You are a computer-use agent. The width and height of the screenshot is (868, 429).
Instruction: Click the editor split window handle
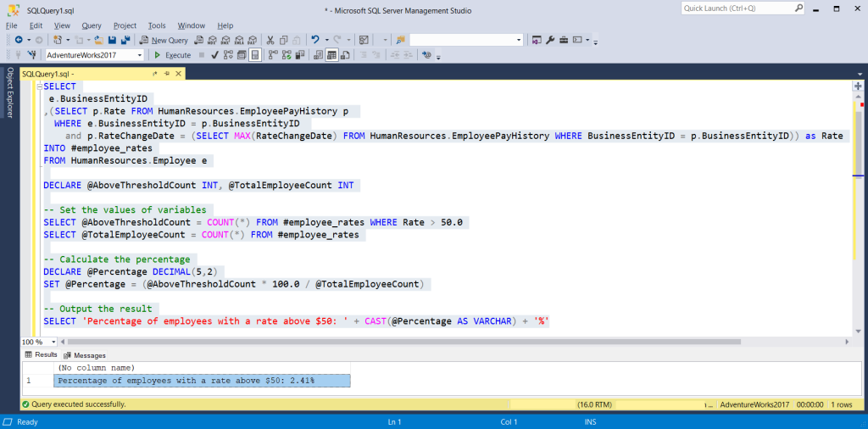858,86
